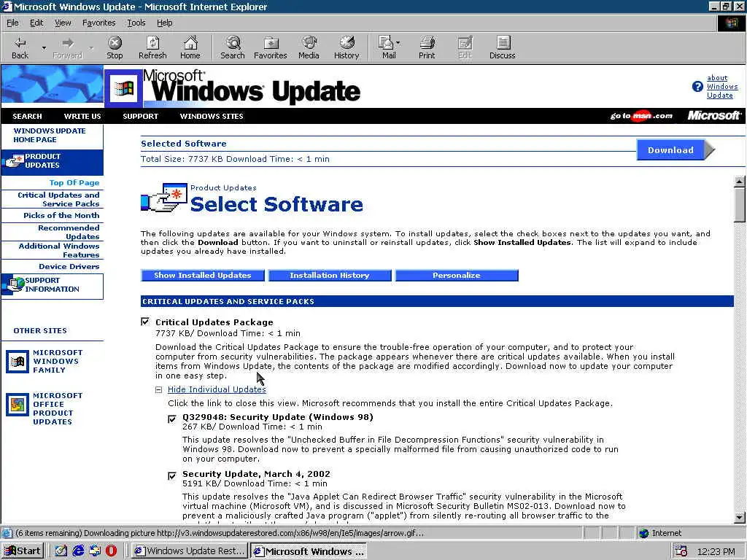Click the tray scheduler icon near clock
Image resolution: width=747 pixels, height=560 pixels.
(x=681, y=551)
